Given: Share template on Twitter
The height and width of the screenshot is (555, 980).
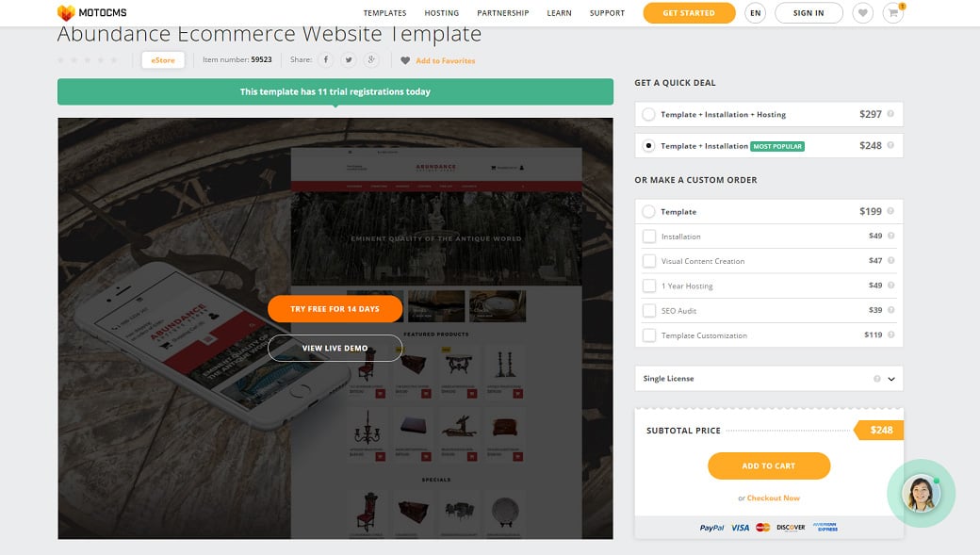Looking at the screenshot, I should (349, 60).
